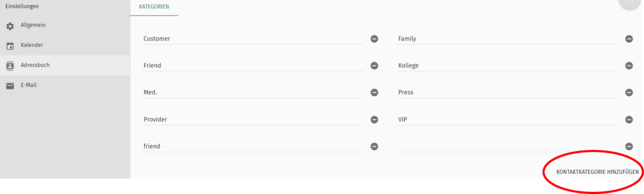Remove the VIP category via minus icon
This screenshot has height=194, width=644.
tap(629, 120)
